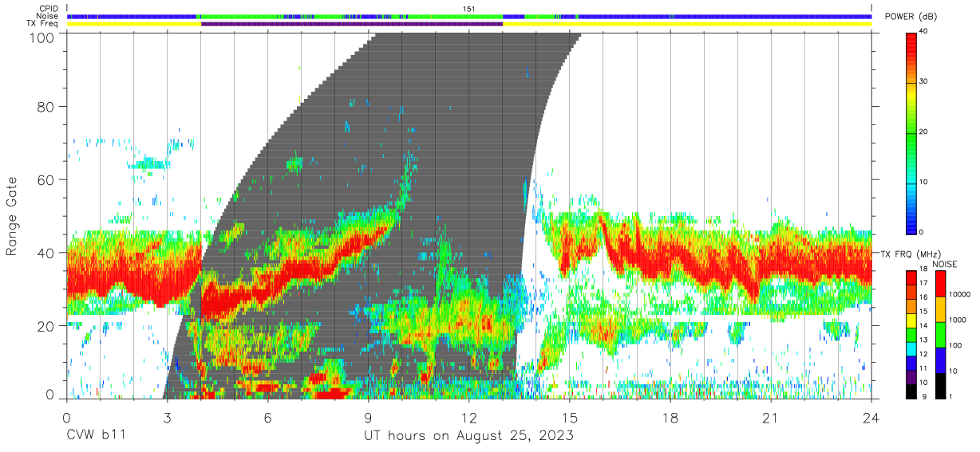Click y-axis tick label '20'
The height and width of the screenshot is (452, 980).
46,326
